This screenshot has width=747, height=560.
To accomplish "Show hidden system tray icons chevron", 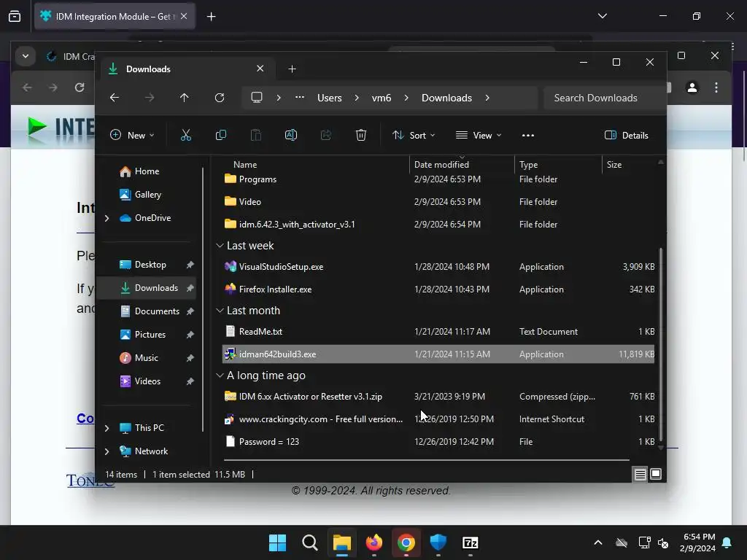I will pos(598,542).
